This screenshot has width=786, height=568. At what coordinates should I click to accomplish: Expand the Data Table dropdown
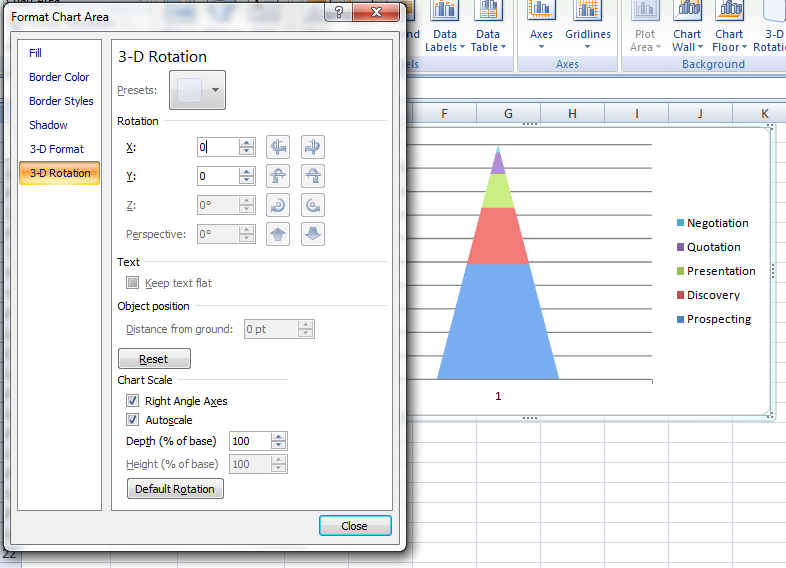coord(488,40)
